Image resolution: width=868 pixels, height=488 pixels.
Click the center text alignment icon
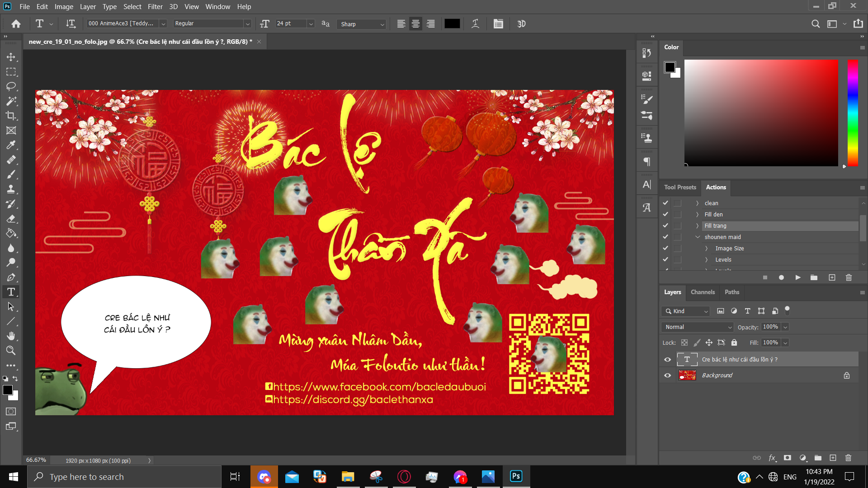click(415, 24)
